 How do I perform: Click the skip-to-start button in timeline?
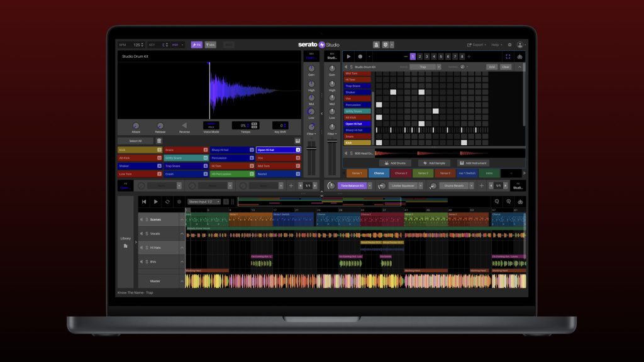tap(144, 202)
